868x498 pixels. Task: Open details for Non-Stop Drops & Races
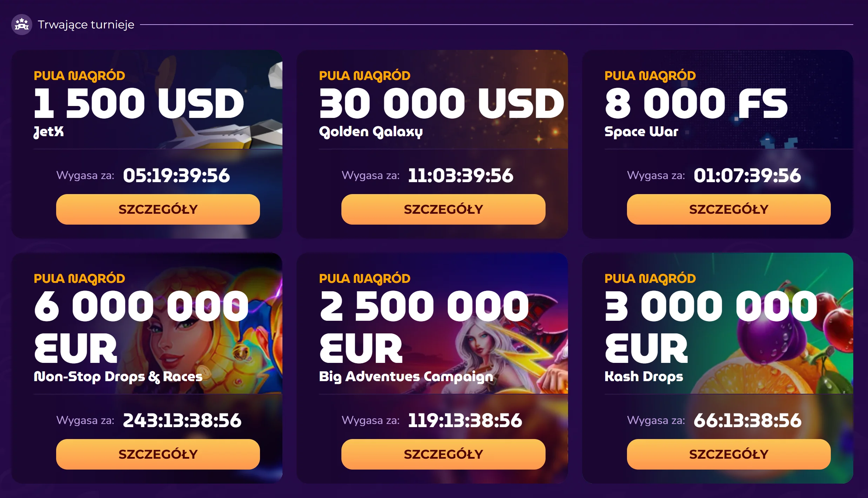(158, 454)
